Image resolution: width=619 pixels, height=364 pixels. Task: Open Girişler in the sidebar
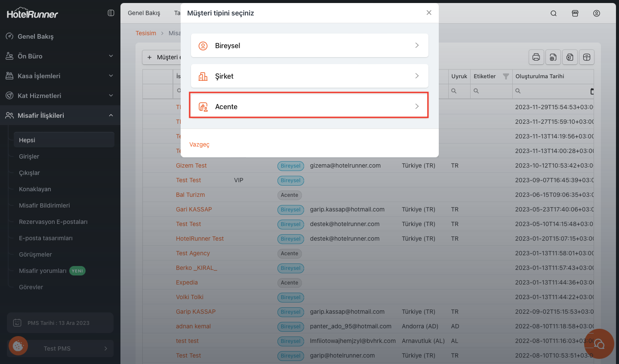(29, 156)
